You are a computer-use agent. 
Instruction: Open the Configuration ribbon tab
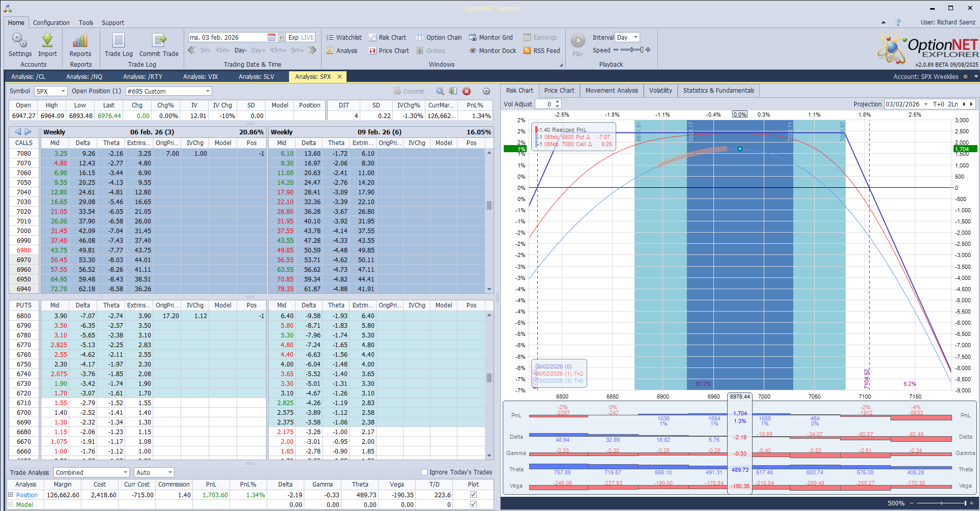click(51, 23)
